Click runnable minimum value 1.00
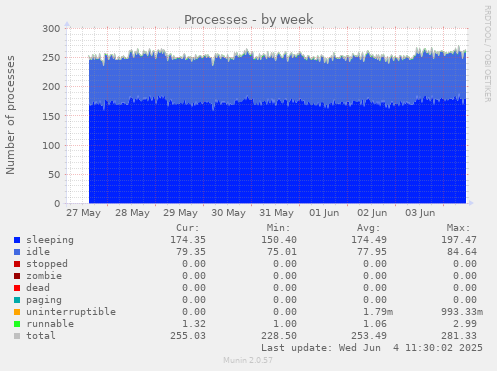The width and height of the screenshot is (497, 371). (285, 324)
